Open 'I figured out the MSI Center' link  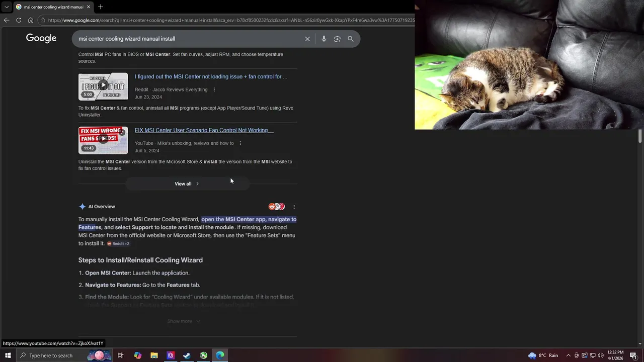(211, 76)
